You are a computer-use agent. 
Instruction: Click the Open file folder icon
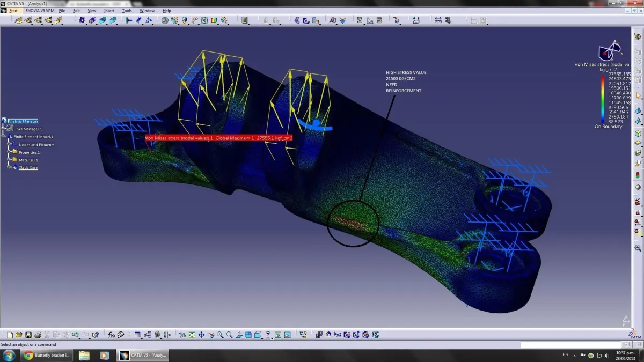click(19, 335)
